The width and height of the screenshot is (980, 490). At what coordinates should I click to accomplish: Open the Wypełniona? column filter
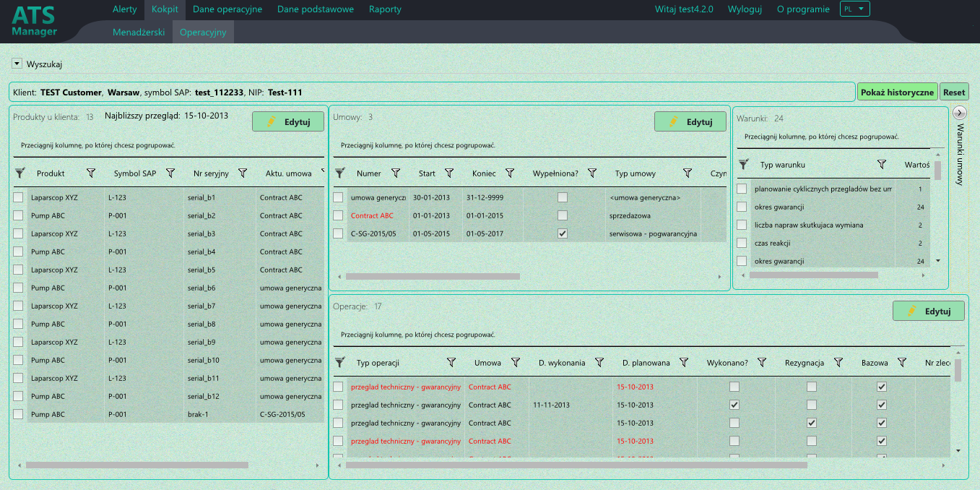click(592, 173)
